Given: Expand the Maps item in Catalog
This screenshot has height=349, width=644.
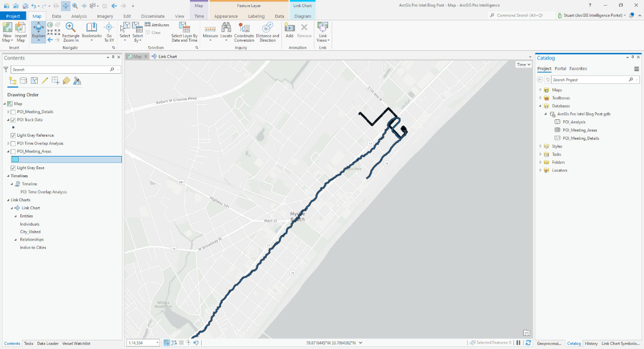Looking at the screenshot, I should (540, 89).
